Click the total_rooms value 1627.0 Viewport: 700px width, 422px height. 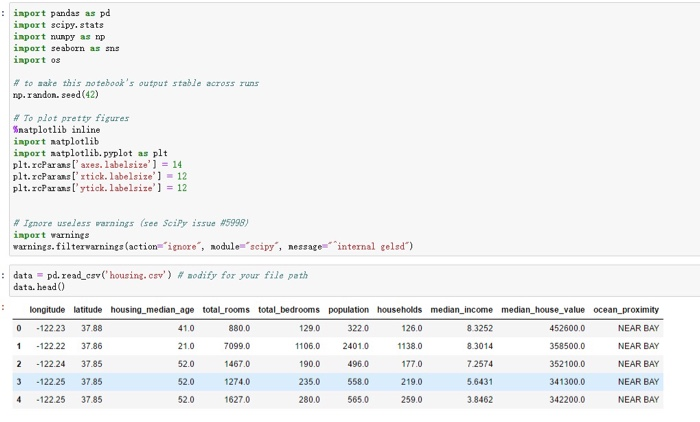pos(237,400)
